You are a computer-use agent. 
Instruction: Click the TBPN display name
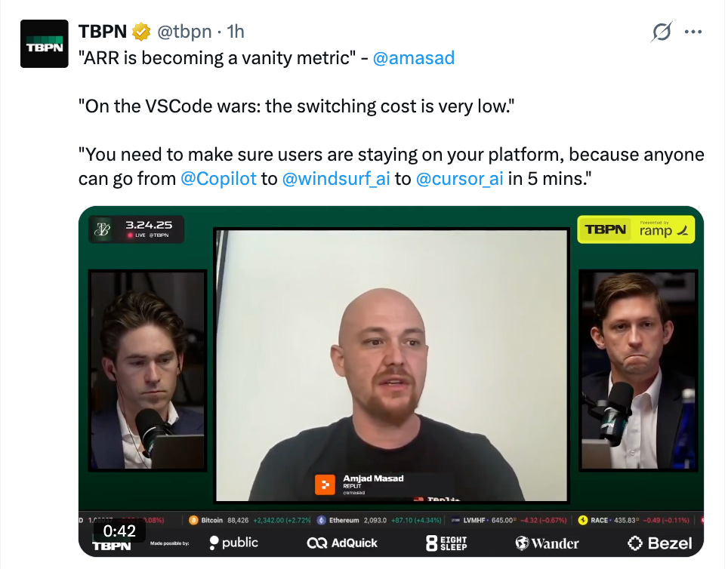pyautogui.click(x=103, y=32)
